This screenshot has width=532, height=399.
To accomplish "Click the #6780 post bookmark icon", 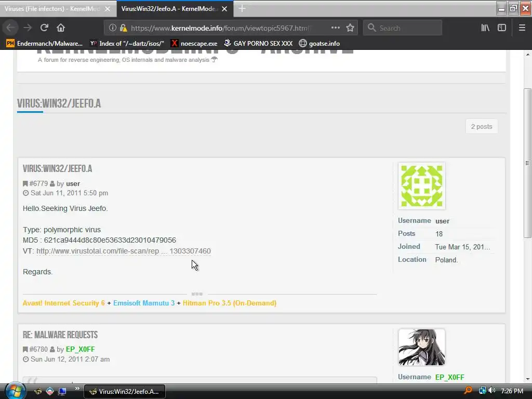I will tap(25, 349).
